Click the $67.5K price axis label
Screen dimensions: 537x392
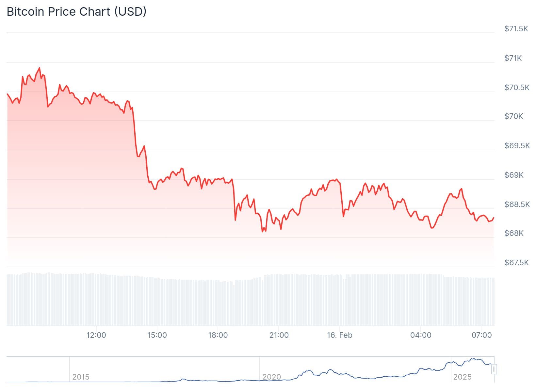click(516, 263)
